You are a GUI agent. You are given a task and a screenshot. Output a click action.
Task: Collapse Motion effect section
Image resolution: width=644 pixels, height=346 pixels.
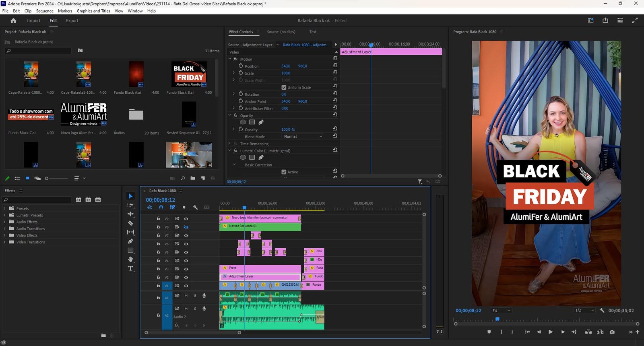[230, 59]
